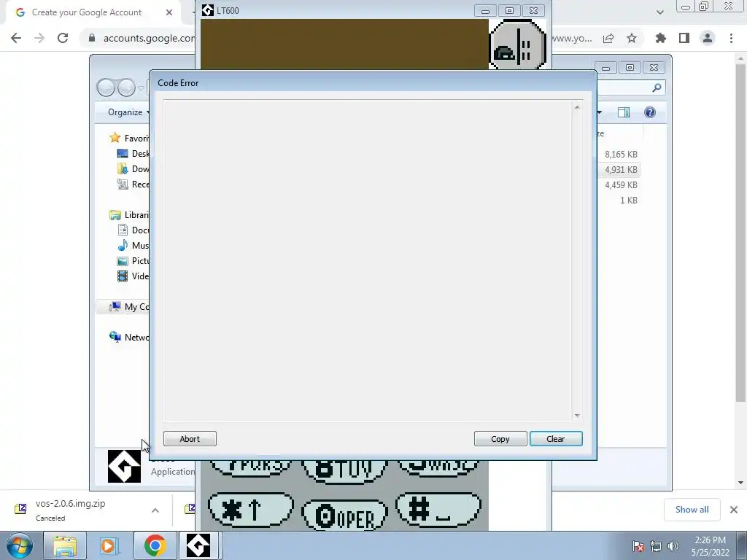Click the star key on LT600 phone keypad

[251, 510]
